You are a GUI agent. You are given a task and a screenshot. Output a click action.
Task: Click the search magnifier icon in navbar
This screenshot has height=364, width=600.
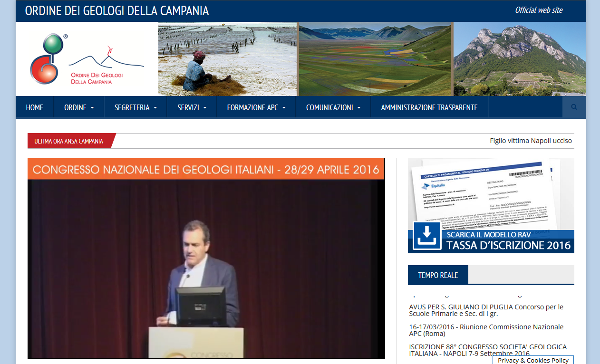[574, 107]
